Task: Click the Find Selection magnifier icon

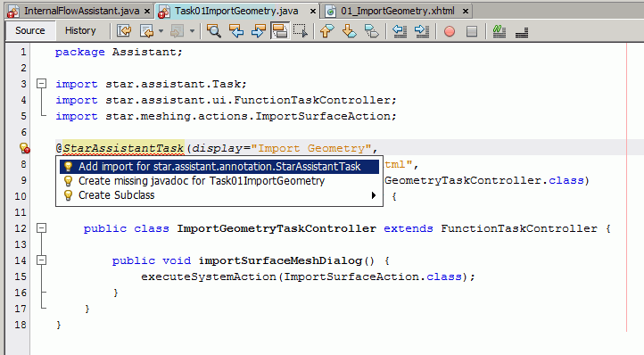Action: [x=213, y=31]
